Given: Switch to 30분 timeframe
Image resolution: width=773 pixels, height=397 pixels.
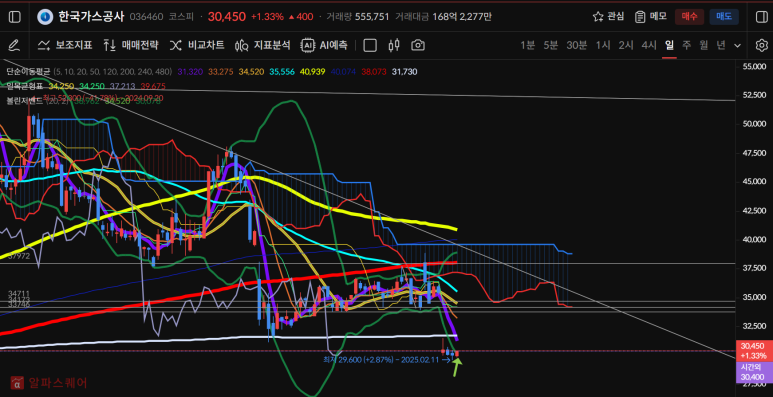Looking at the screenshot, I should pos(577,46).
